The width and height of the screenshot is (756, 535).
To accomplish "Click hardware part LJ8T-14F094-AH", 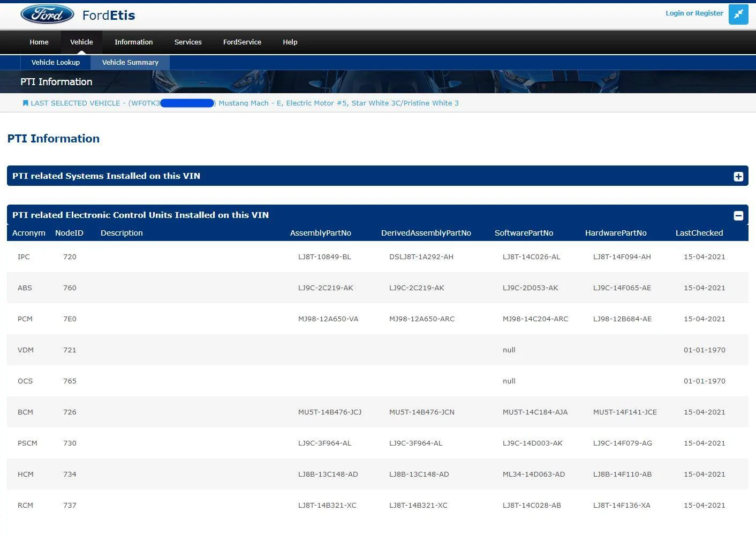I will [622, 257].
